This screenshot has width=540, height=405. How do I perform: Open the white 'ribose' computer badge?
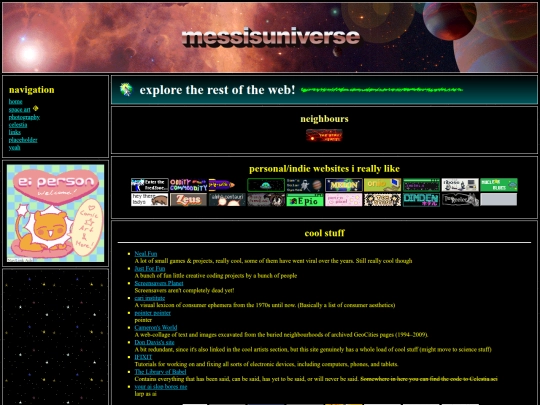pyautogui.click(x=460, y=185)
